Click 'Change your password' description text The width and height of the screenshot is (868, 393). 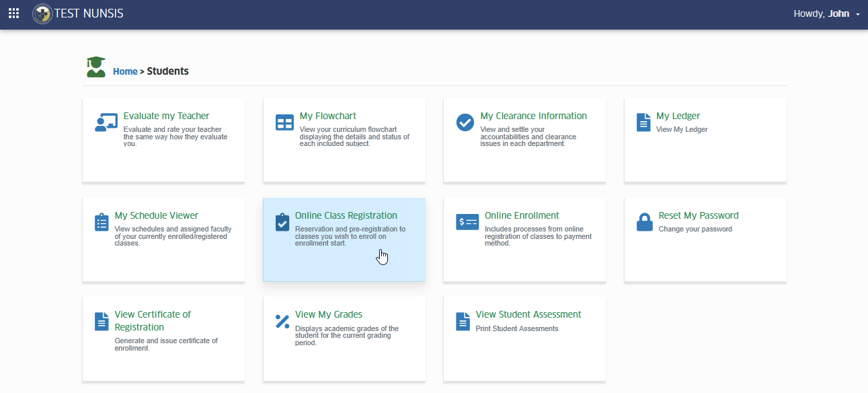click(695, 229)
